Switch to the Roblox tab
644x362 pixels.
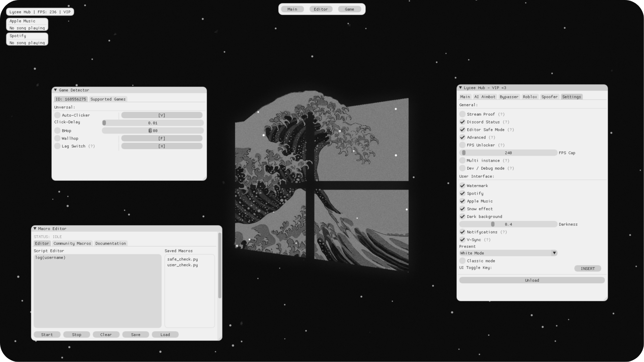point(530,97)
